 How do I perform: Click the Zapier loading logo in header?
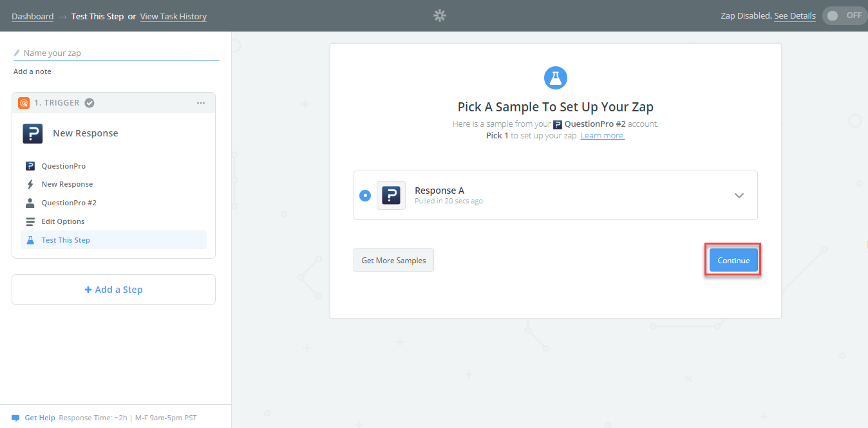(440, 16)
